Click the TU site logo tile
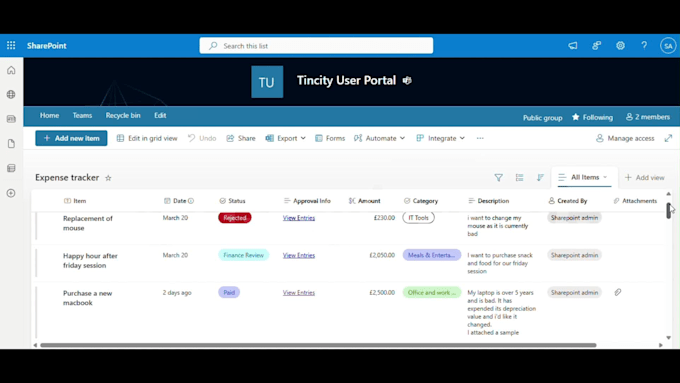 [x=267, y=82]
